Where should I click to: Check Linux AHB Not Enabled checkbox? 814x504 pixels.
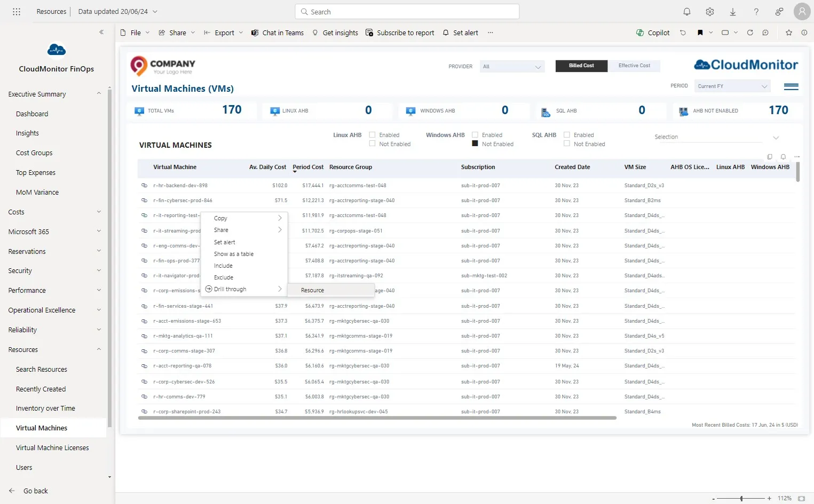(x=373, y=143)
